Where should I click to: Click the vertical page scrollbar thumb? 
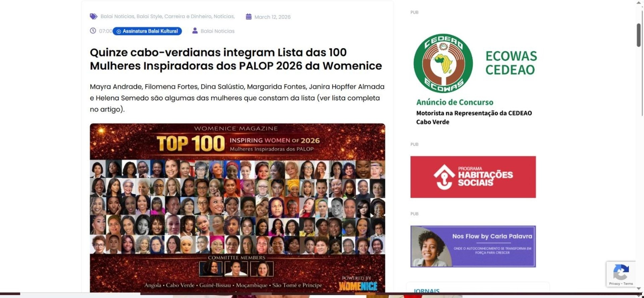coord(639,35)
